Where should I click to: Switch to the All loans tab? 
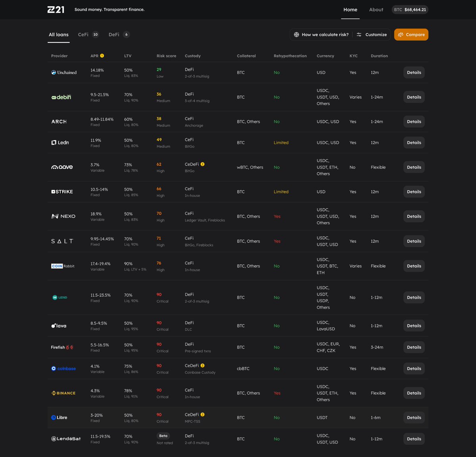[59, 35]
